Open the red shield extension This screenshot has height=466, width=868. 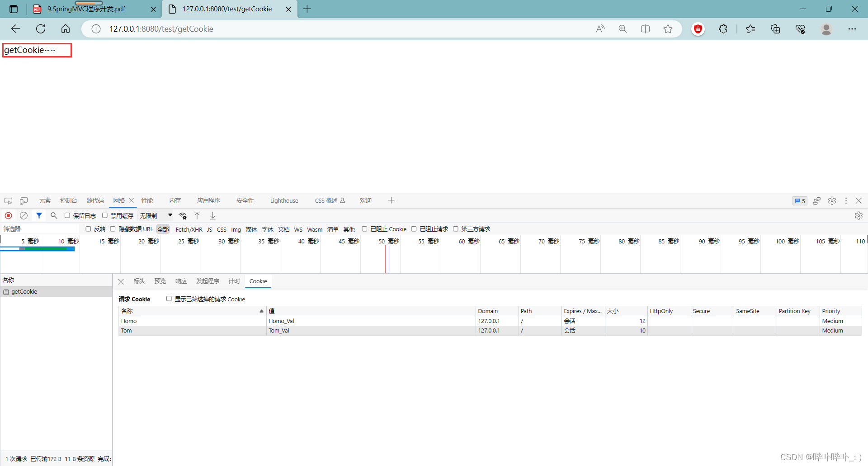(x=698, y=29)
